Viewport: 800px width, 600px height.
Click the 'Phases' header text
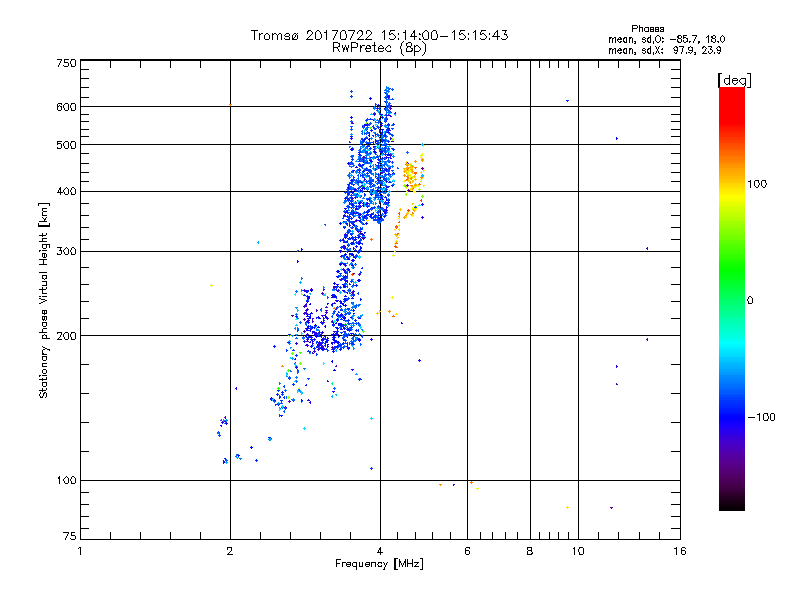647,29
